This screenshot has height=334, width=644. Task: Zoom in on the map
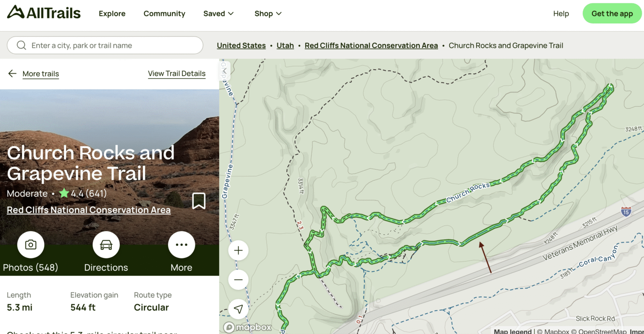click(238, 250)
